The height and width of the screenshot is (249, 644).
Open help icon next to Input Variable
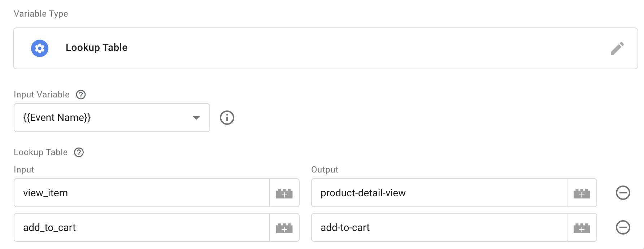tap(81, 95)
